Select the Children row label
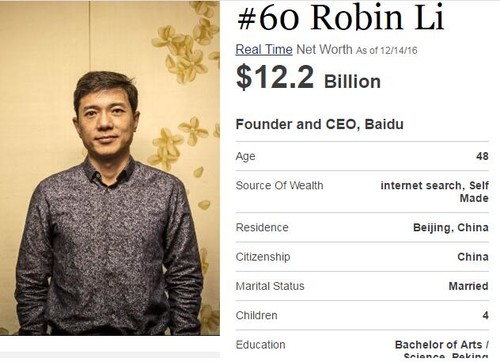500x362 pixels. click(256, 315)
